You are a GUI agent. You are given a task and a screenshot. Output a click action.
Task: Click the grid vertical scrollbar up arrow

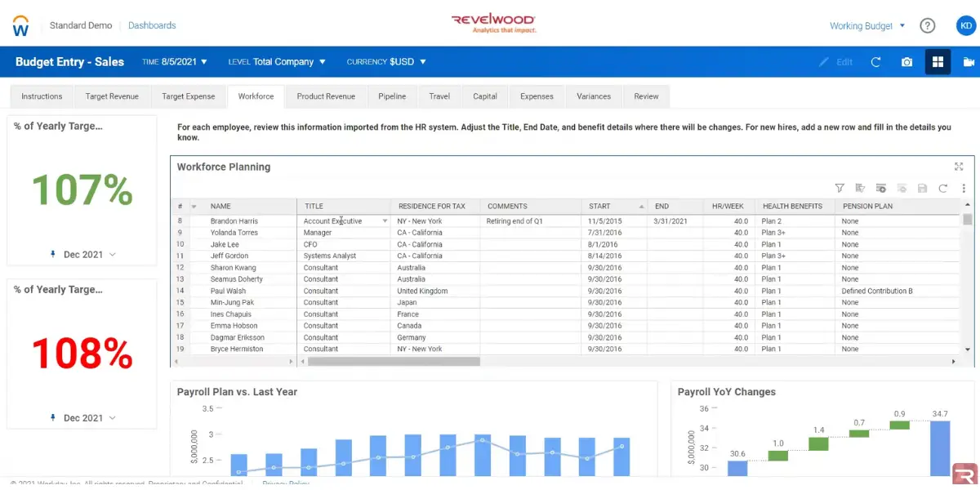point(968,207)
